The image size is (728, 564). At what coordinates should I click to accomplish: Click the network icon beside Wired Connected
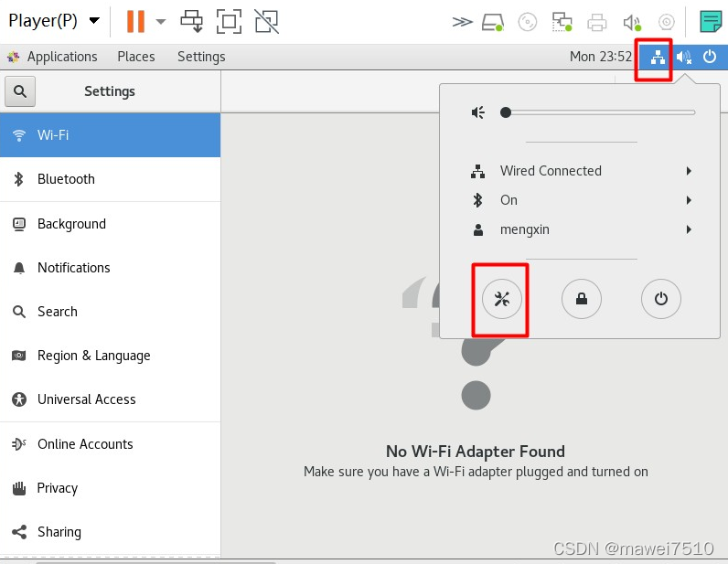click(477, 171)
